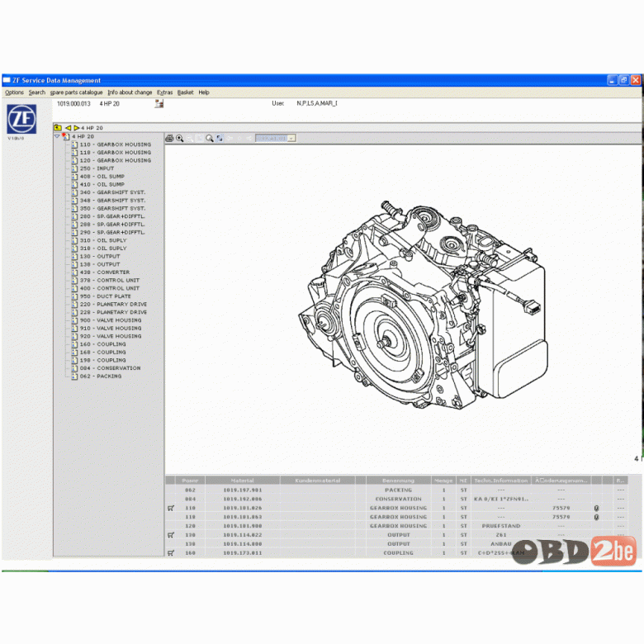Screen dimensions: 644x644
Task: Click the yellow folder-up icon
Action: click(x=58, y=128)
